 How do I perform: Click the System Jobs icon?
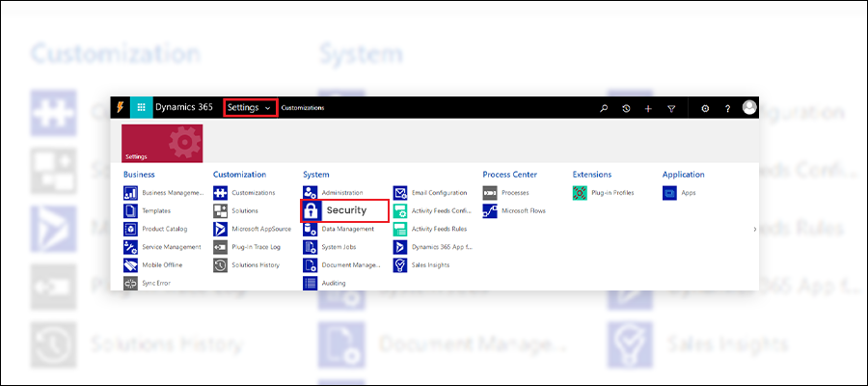click(x=310, y=247)
